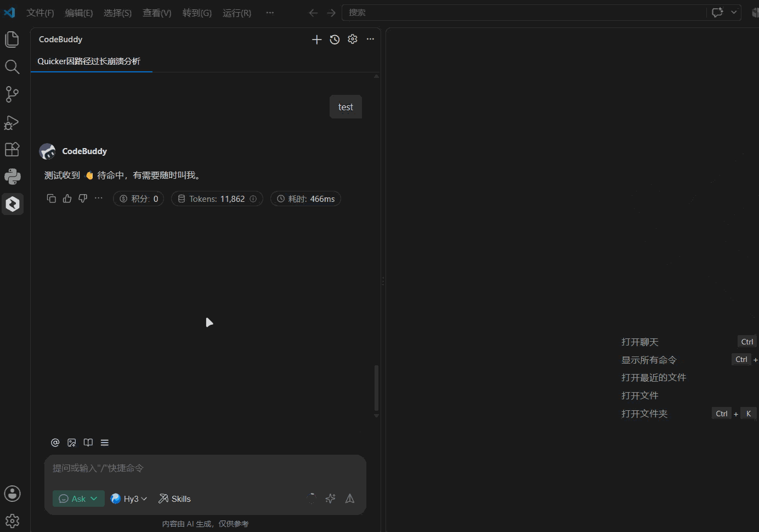Select the CodeBuddy icon in the activity bar
This screenshot has height=532, width=759.
(x=12, y=204)
